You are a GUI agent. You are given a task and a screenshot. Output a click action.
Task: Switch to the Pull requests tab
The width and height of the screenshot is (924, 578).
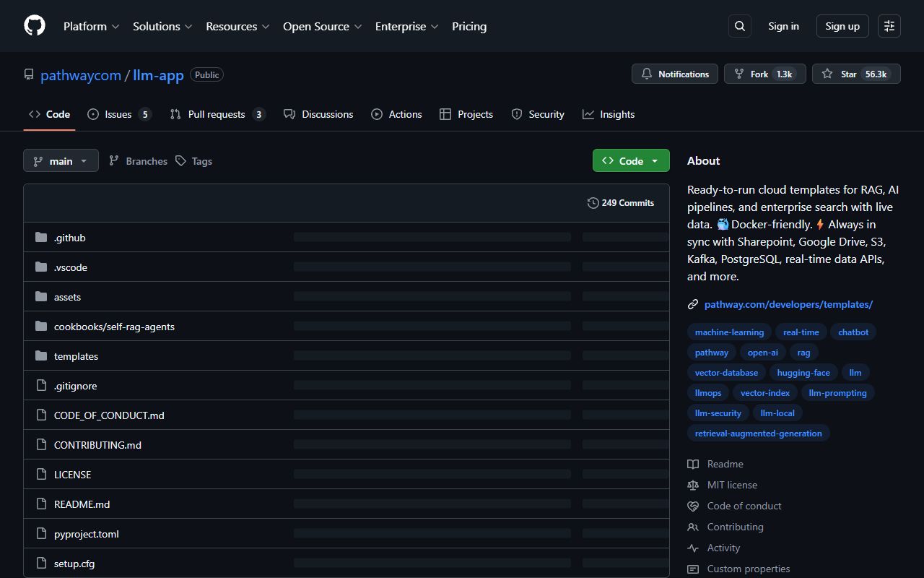[217, 114]
